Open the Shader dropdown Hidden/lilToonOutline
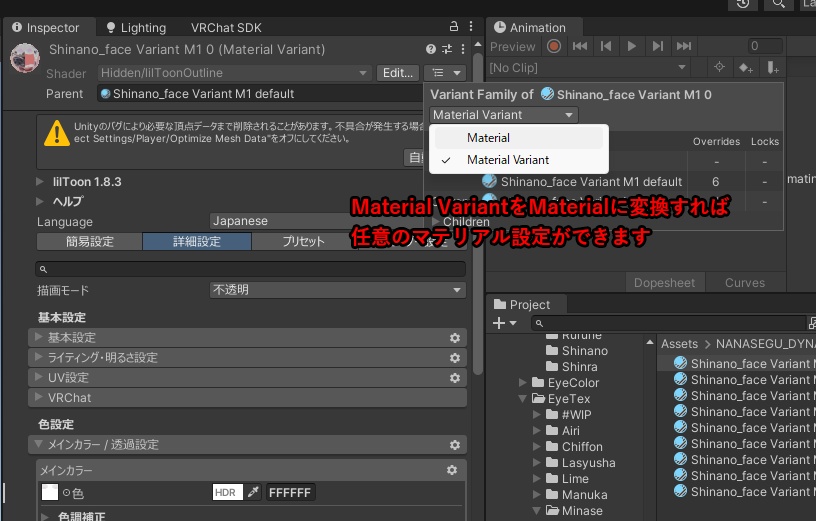816x521 pixels. pyautogui.click(x=234, y=73)
